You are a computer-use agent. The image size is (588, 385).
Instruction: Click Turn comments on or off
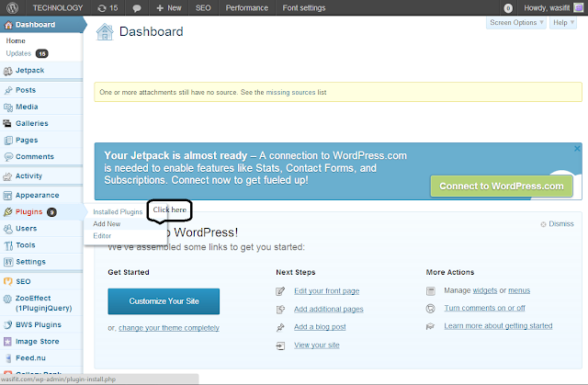484,308
